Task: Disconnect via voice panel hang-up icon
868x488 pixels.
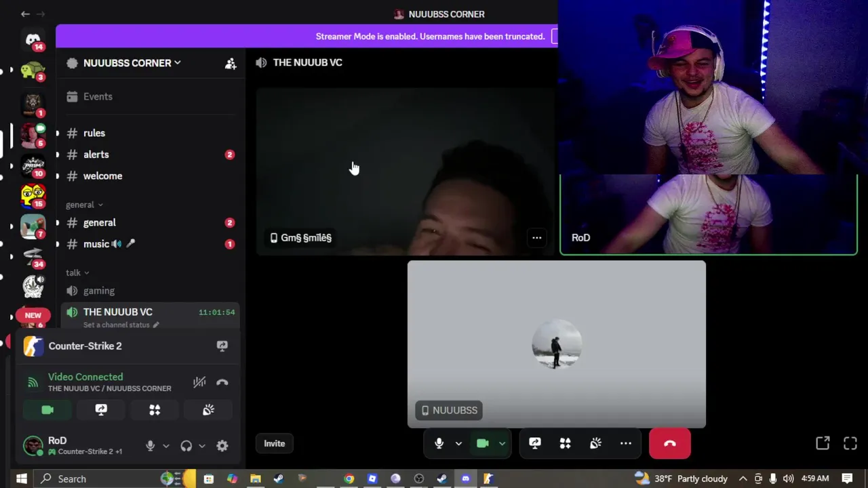Action: click(222, 382)
